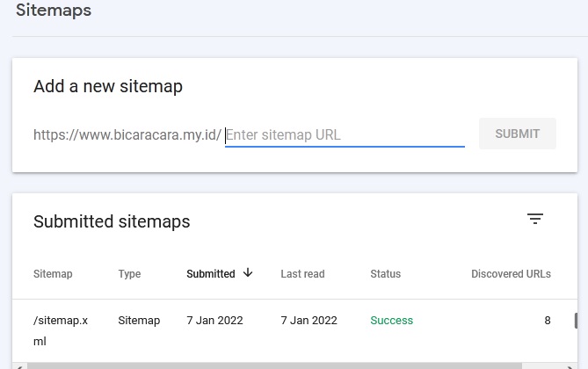Sort table by Type column header

coord(129,274)
